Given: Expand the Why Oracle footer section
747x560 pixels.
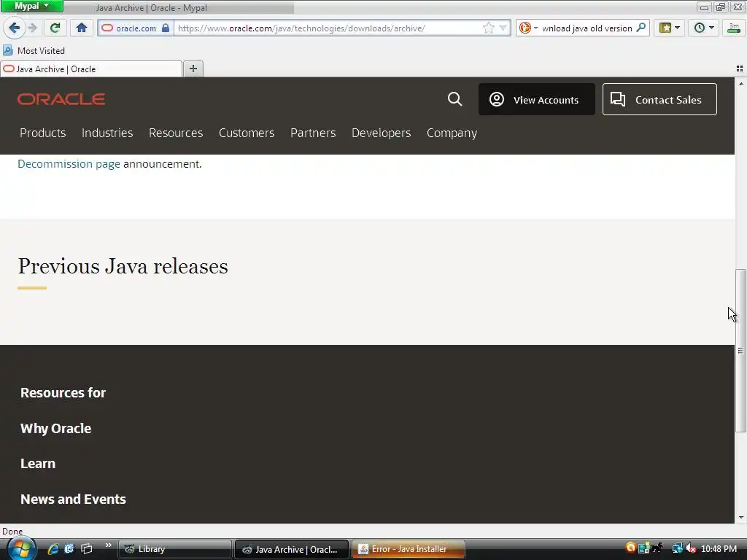Looking at the screenshot, I should pos(55,429).
